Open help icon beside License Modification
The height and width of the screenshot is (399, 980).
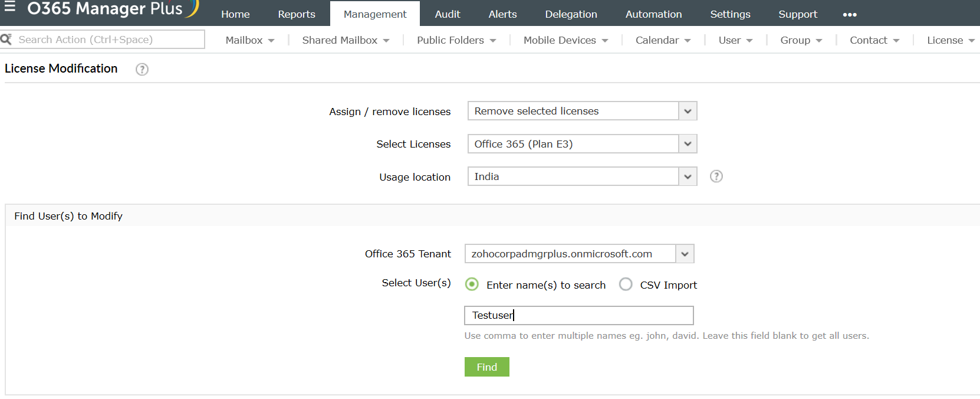point(142,69)
